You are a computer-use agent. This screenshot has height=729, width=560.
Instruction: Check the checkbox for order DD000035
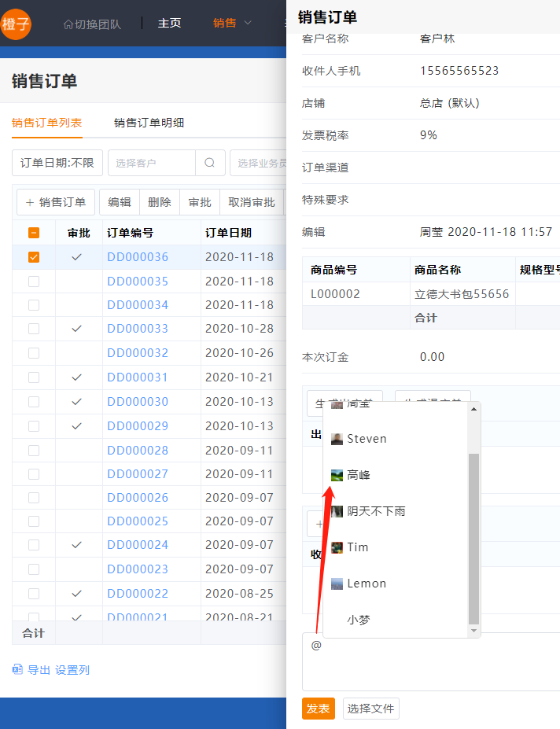(34, 282)
